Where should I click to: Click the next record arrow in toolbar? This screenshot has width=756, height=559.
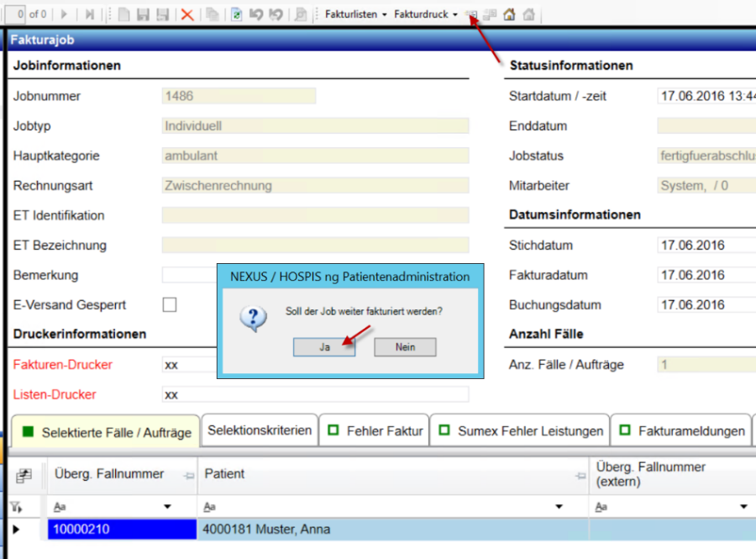(x=64, y=14)
